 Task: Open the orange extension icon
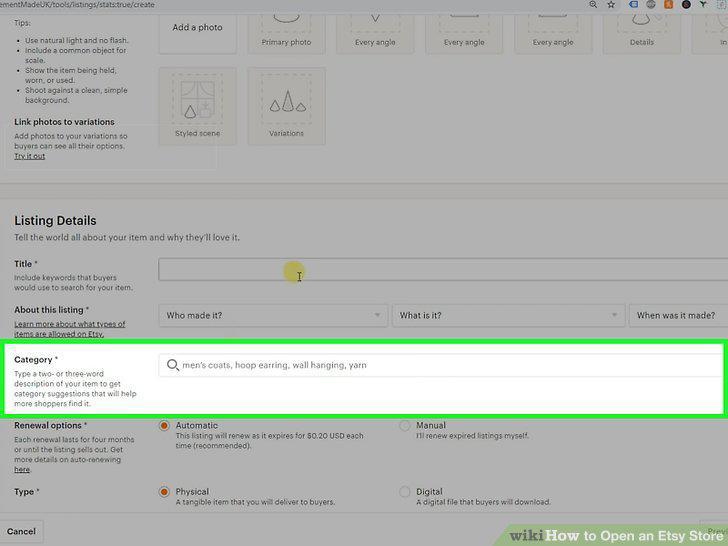click(x=669, y=4)
